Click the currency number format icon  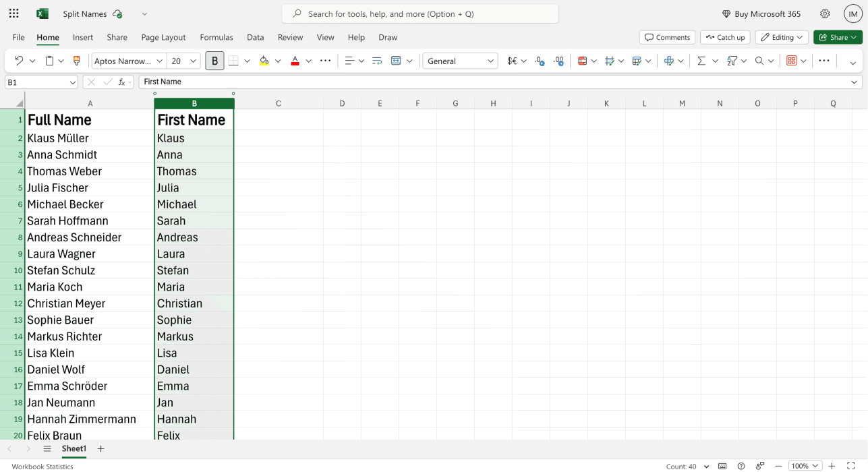point(511,61)
